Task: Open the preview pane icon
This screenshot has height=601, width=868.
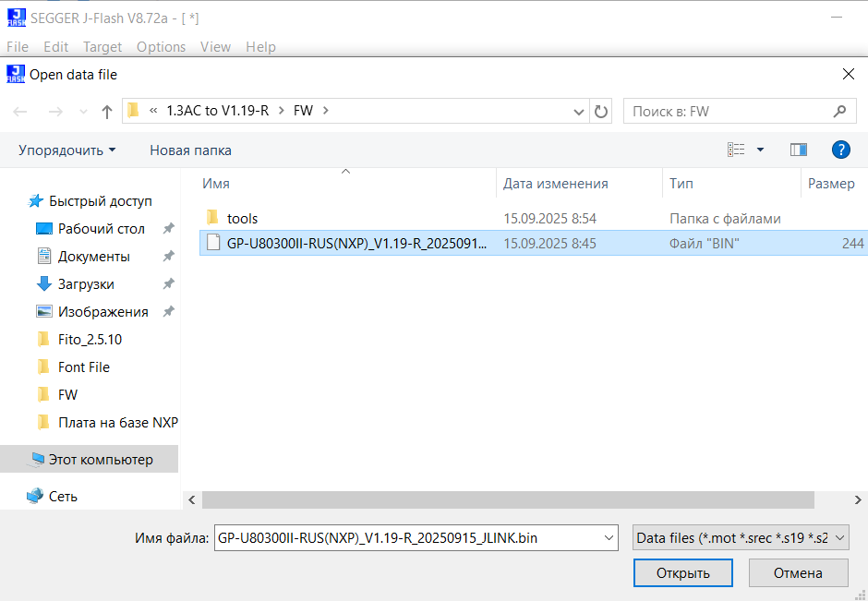Action: [x=798, y=149]
